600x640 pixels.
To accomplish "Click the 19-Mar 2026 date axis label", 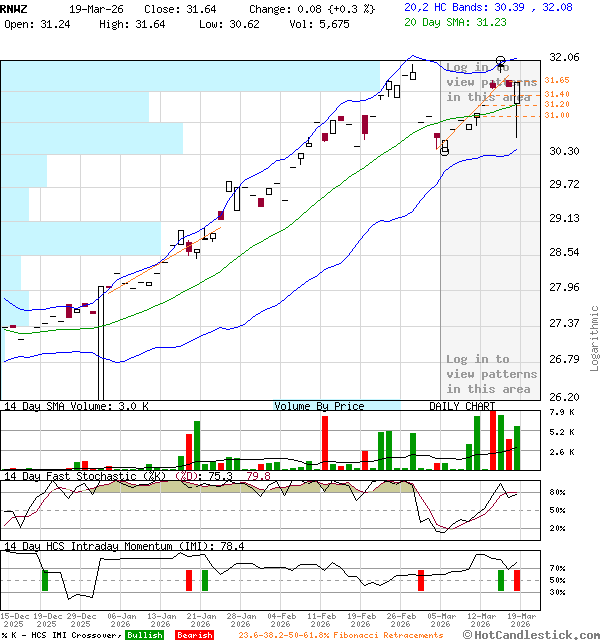I will [518, 619].
